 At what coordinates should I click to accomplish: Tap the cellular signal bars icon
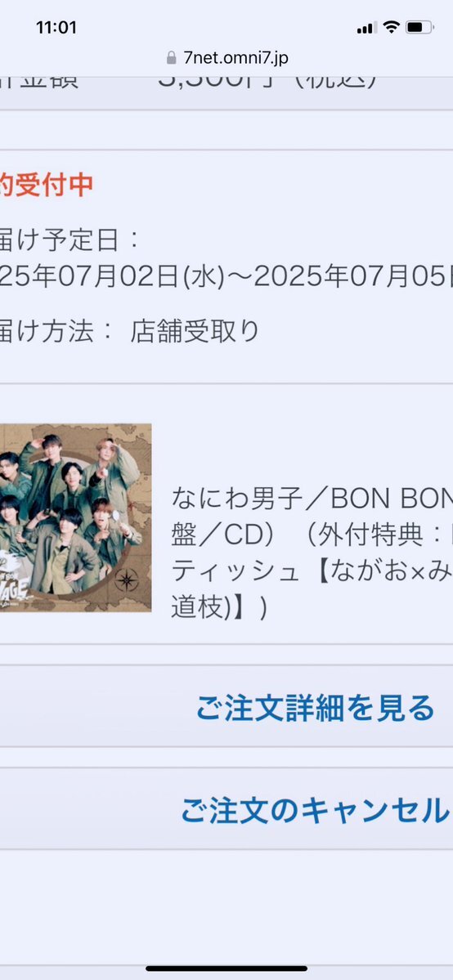[x=366, y=28]
